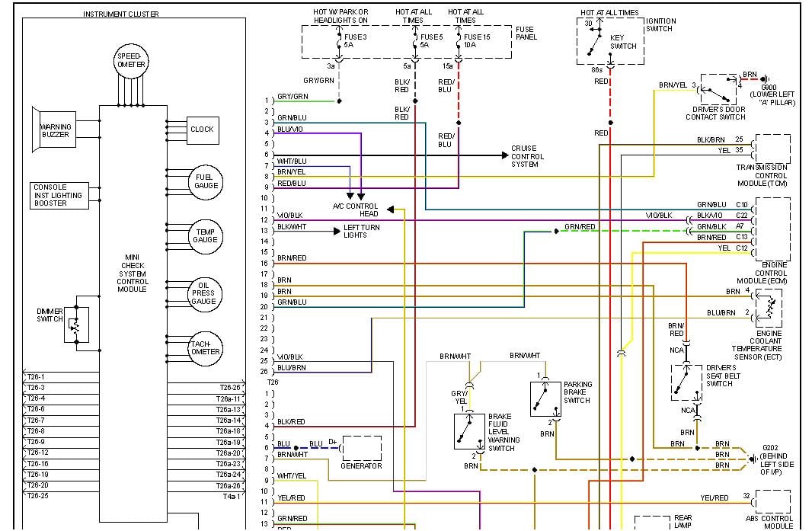This screenshot has height=531, width=812.
Task: Click the Clock box
Action: pos(203,130)
